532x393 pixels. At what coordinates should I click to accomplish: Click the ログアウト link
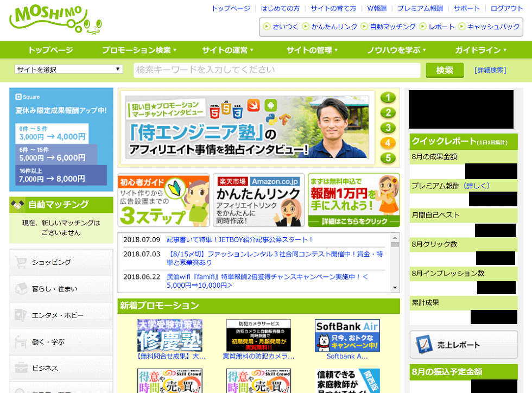[507, 9]
